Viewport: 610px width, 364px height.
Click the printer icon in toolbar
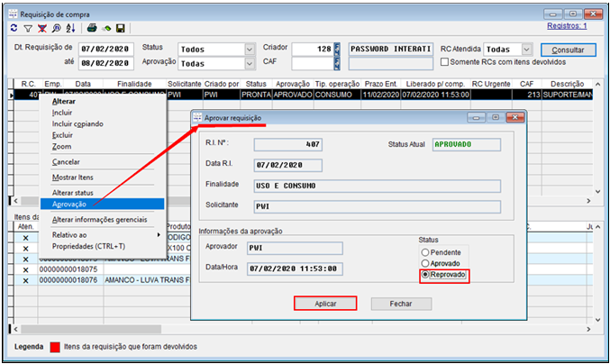coord(91,28)
